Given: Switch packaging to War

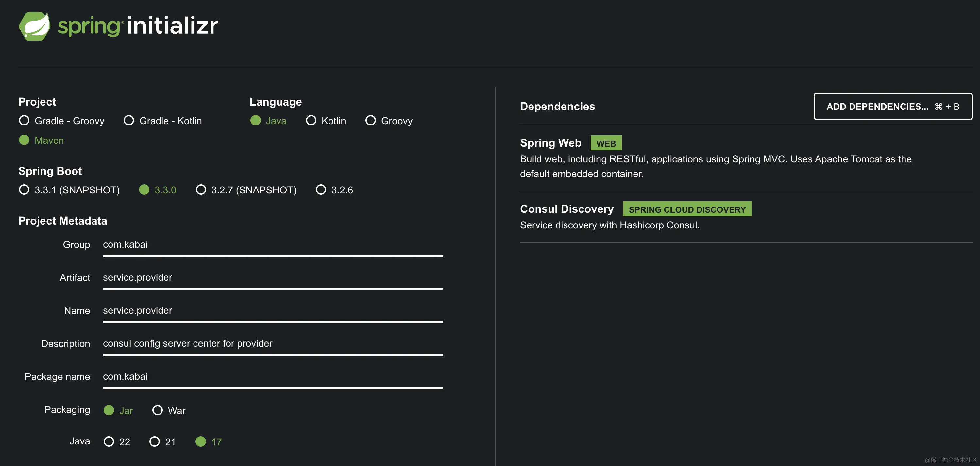Looking at the screenshot, I should [x=158, y=410].
